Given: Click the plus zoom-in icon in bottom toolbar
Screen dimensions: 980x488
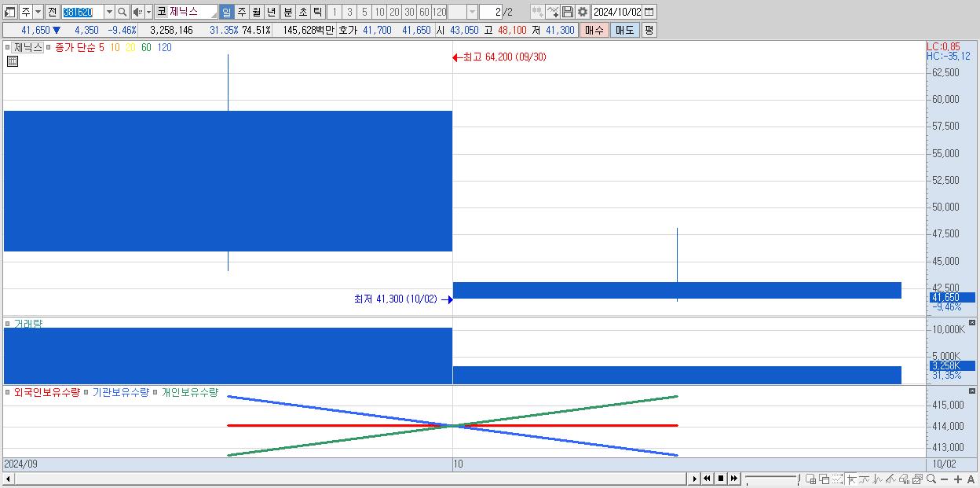Looking at the screenshot, I should pyautogui.click(x=958, y=479).
